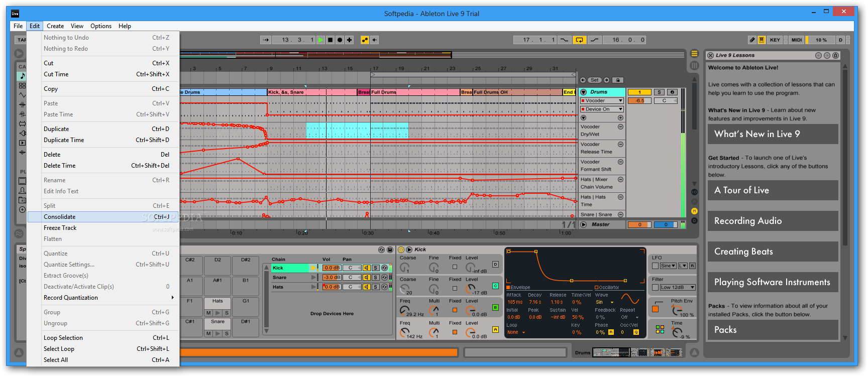Open What's New in Live 9 lesson
Viewport: 868px width, 377px height.
pos(773,134)
